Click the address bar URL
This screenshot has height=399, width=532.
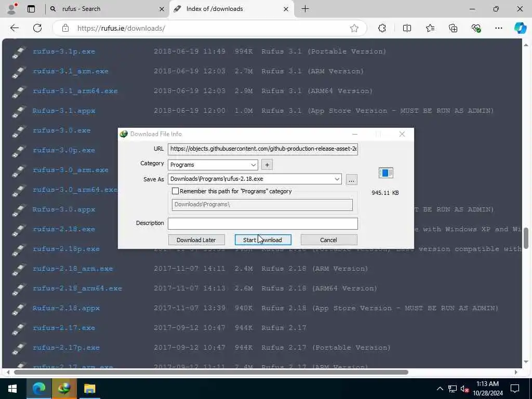[x=121, y=28]
